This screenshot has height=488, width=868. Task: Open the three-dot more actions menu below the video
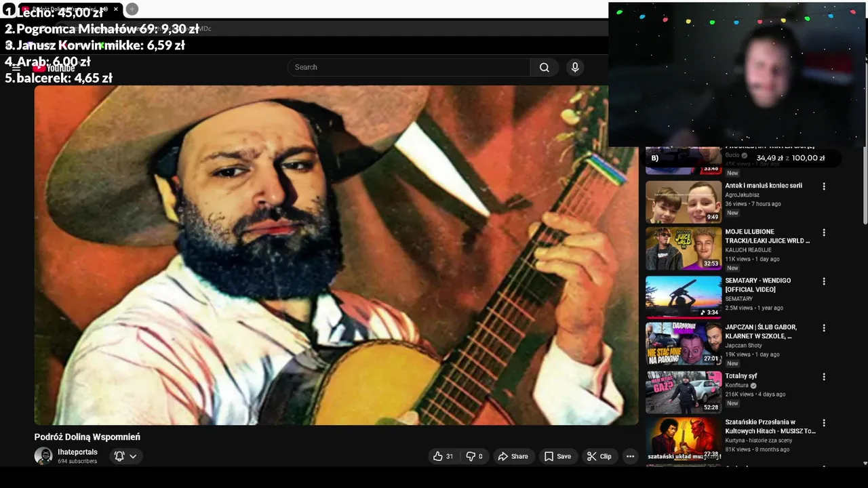coord(630,456)
